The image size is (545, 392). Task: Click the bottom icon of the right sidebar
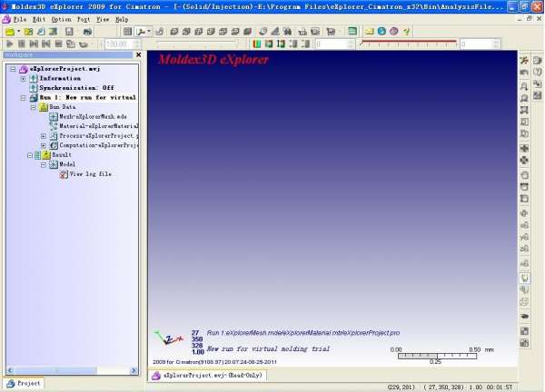[524, 343]
